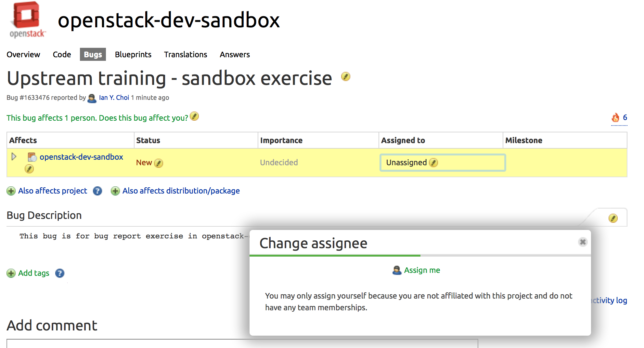Click the Add tags link
Viewport: 644px width, 348px height.
pos(33,273)
